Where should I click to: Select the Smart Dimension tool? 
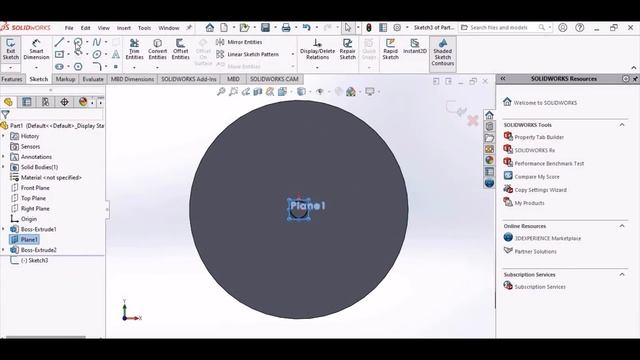click(36, 49)
